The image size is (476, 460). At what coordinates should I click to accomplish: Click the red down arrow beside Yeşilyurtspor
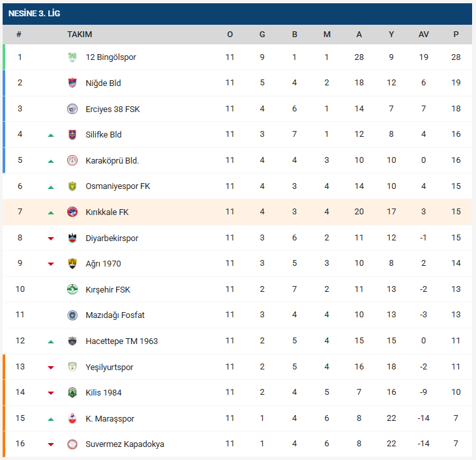51,367
